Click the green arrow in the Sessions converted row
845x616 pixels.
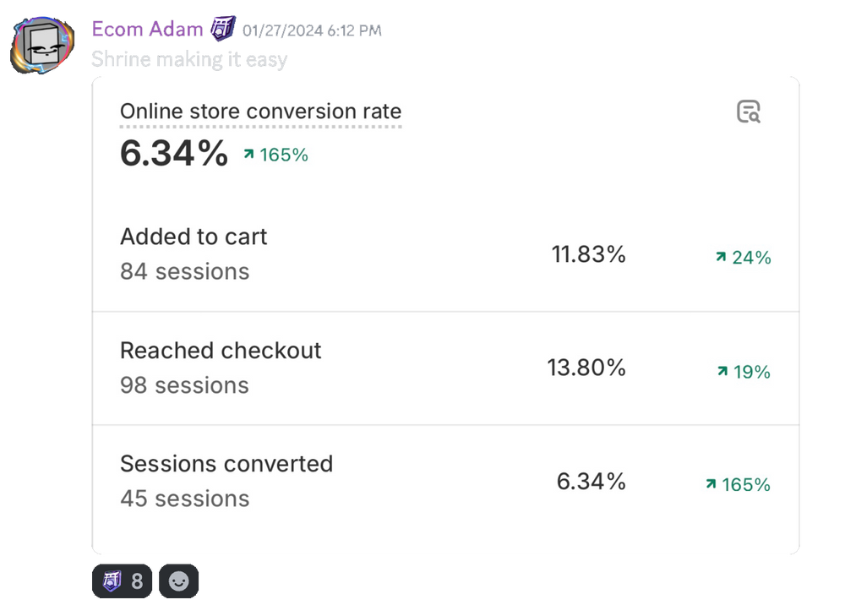pos(711,484)
